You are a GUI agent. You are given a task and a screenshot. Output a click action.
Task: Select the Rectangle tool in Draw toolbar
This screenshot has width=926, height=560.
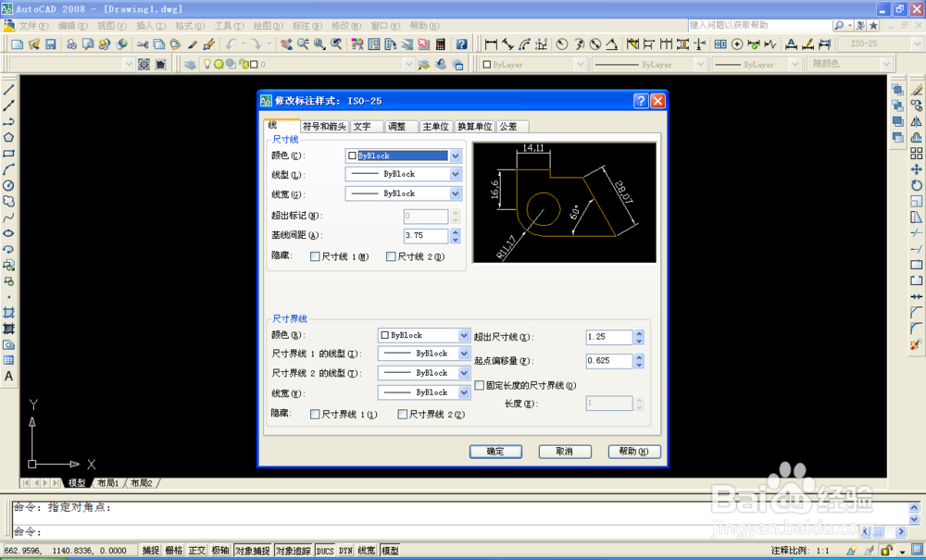click(9, 154)
